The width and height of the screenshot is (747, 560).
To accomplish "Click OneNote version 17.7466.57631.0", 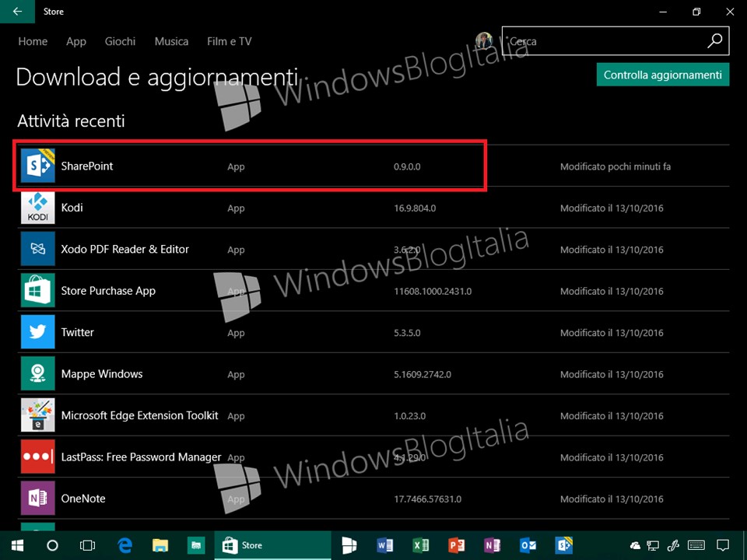I will pyautogui.click(x=428, y=499).
